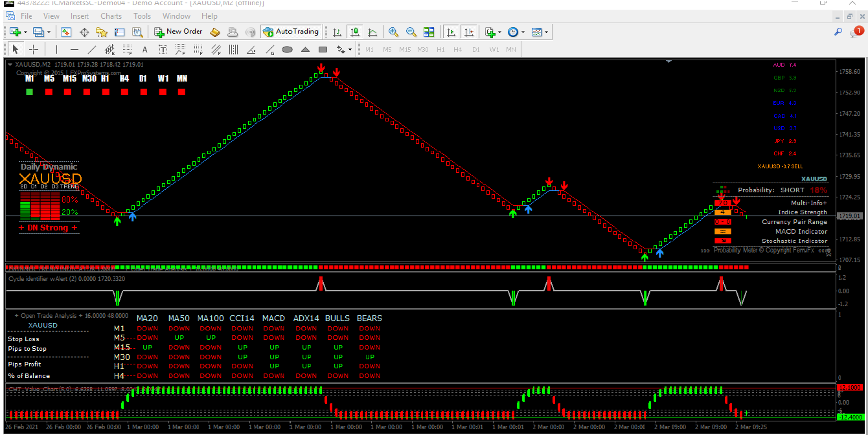Toggle chart auto scroll

tap(451, 32)
